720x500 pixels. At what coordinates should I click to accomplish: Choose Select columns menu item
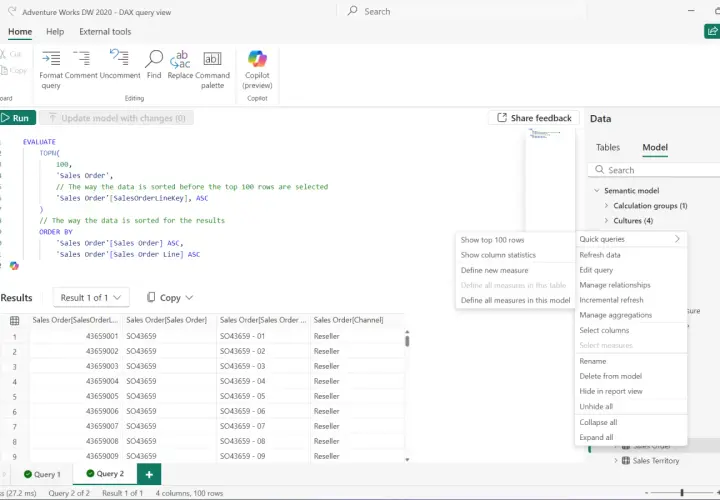click(604, 330)
